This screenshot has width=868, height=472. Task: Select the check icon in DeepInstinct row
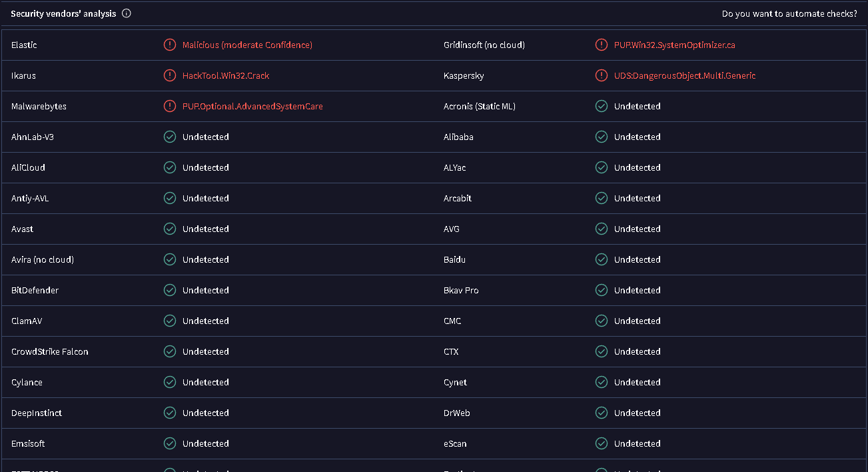point(170,413)
